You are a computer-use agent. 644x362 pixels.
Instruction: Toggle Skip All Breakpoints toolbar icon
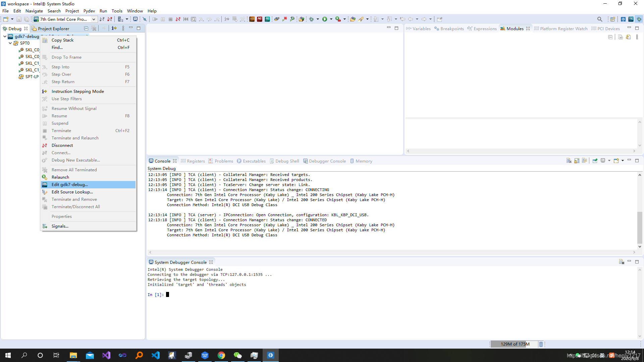point(145,19)
